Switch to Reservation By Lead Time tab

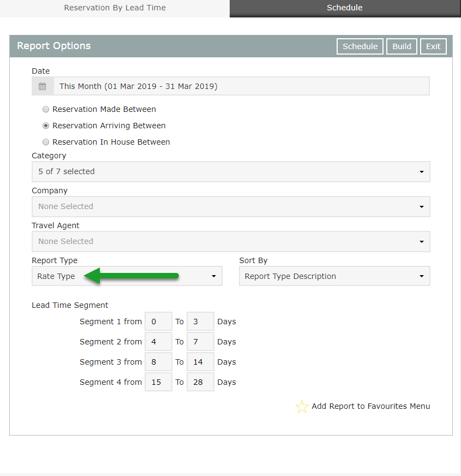(x=115, y=8)
